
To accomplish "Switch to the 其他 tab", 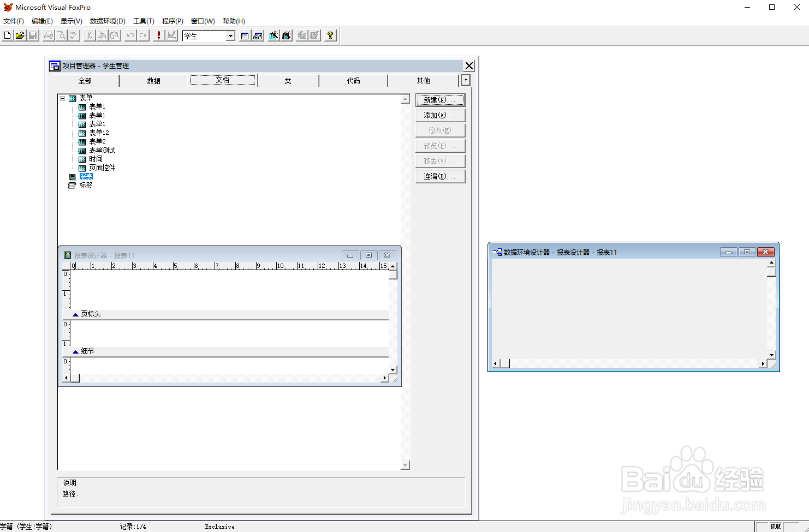I will point(423,81).
